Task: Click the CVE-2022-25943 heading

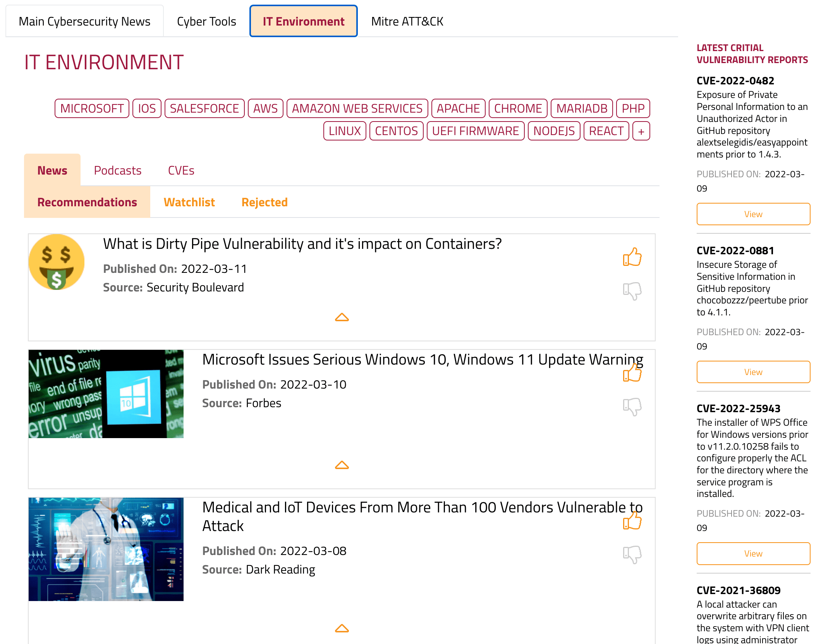Action: (738, 408)
